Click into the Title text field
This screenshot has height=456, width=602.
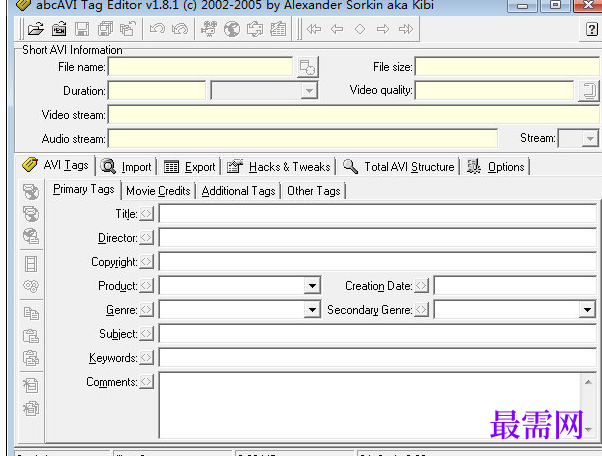pyautogui.click(x=378, y=213)
